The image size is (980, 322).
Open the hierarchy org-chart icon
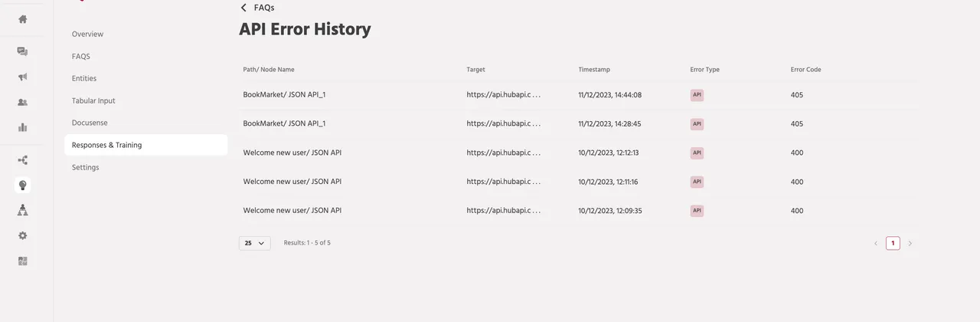click(x=23, y=210)
